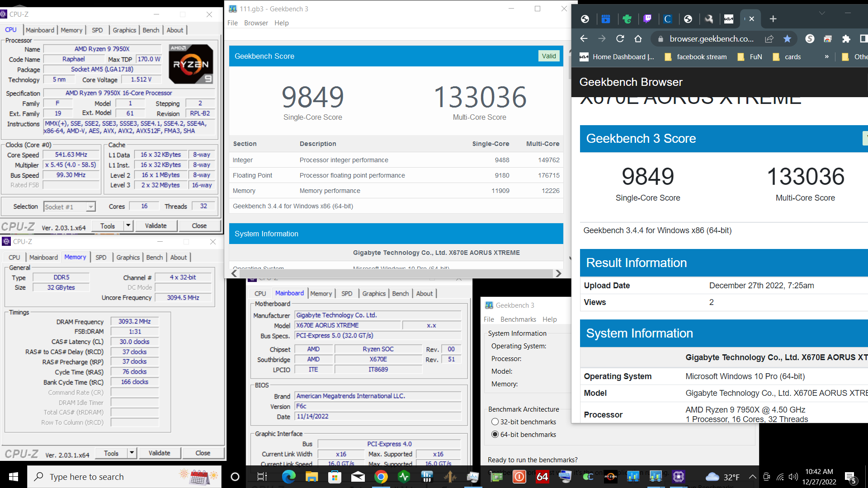Open Benchmarks menu in small Geekbench 3 window

[x=518, y=319]
